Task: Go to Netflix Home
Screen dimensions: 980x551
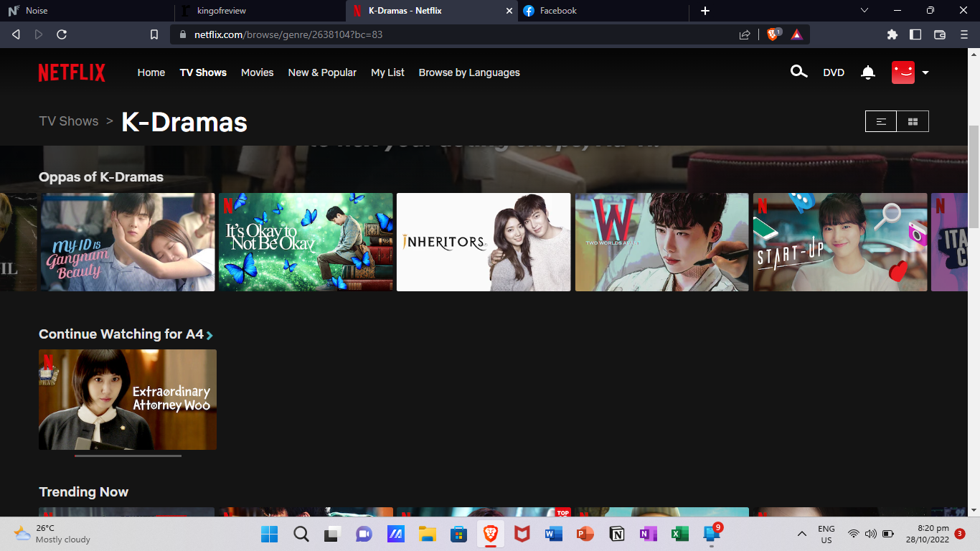Action: coord(151,72)
